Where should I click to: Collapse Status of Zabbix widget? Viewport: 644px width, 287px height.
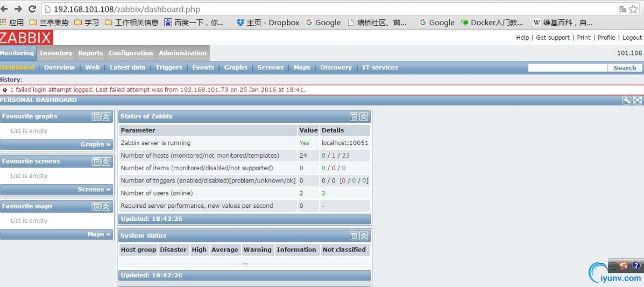click(364, 117)
